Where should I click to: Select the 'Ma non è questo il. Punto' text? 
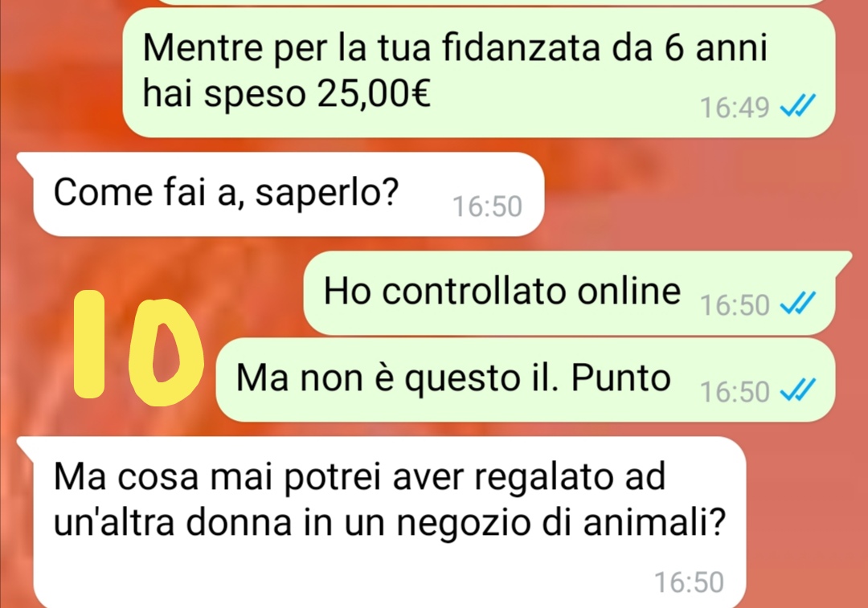tap(453, 378)
